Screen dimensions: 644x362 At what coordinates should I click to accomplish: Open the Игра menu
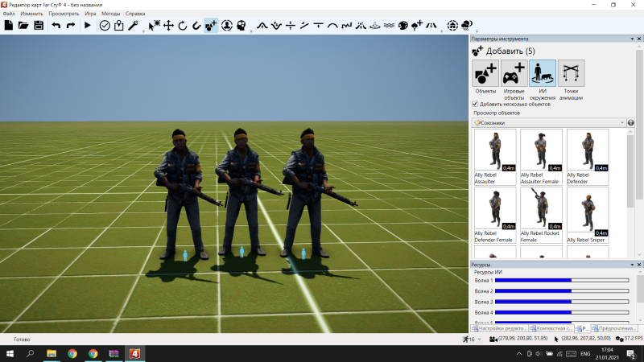[90, 14]
